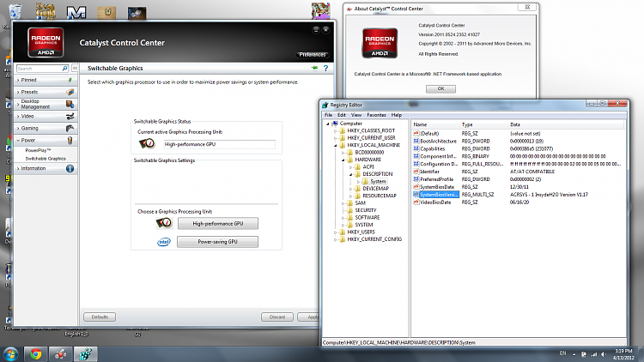Click the Radeon logo in About dialog
This screenshot has width=644, height=362.
pyautogui.click(x=380, y=43)
